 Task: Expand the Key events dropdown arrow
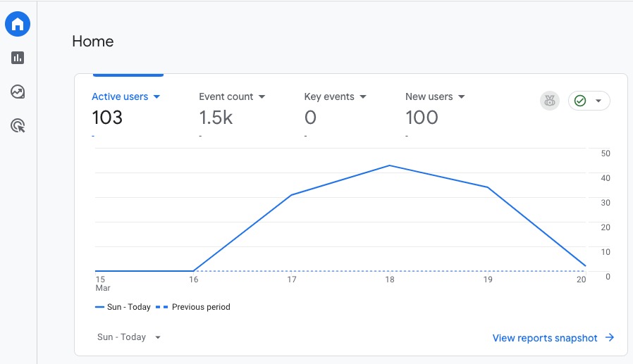pos(362,96)
